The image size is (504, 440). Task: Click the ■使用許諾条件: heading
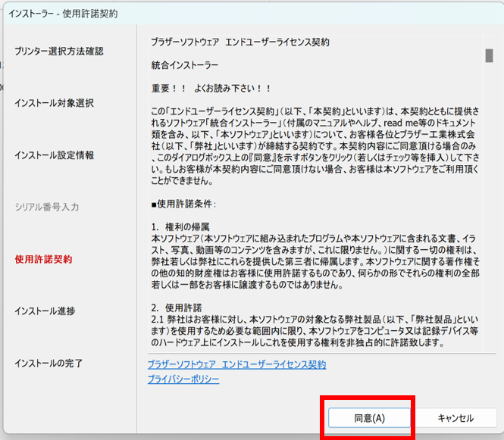184,204
